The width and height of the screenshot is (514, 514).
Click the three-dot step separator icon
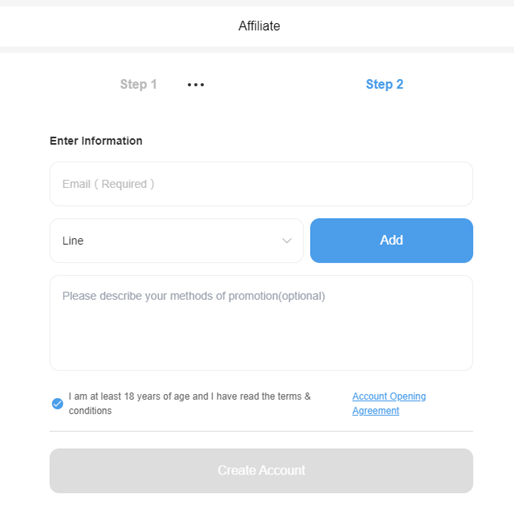[x=196, y=85]
